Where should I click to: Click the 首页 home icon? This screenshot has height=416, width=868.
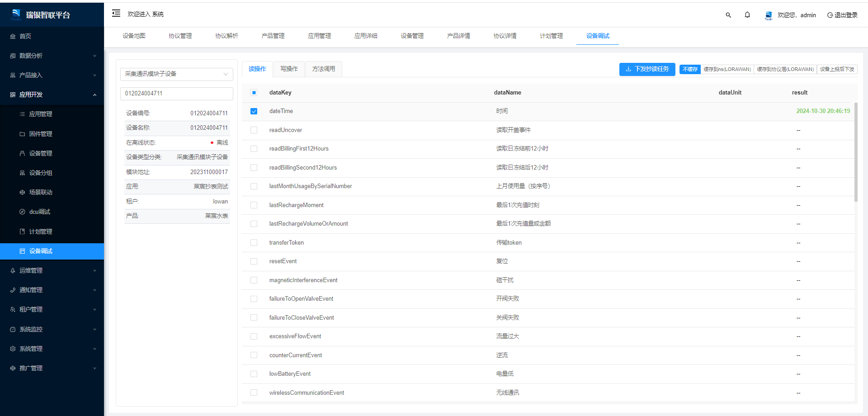tap(13, 36)
